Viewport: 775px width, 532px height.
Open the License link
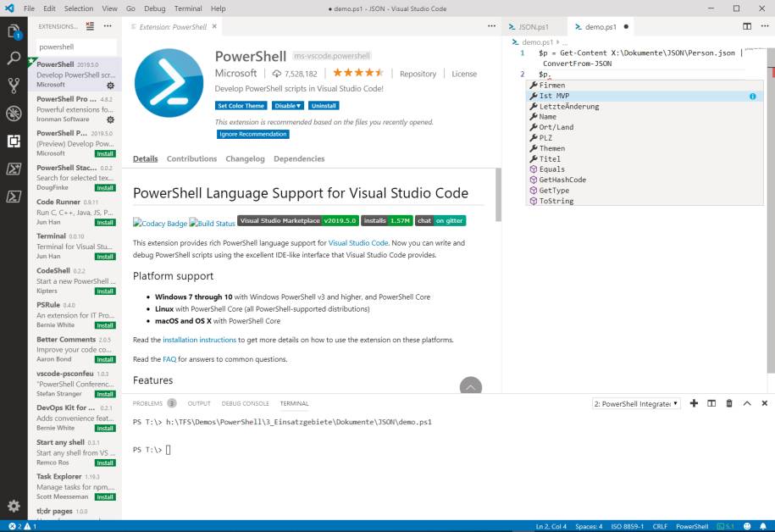(464, 74)
